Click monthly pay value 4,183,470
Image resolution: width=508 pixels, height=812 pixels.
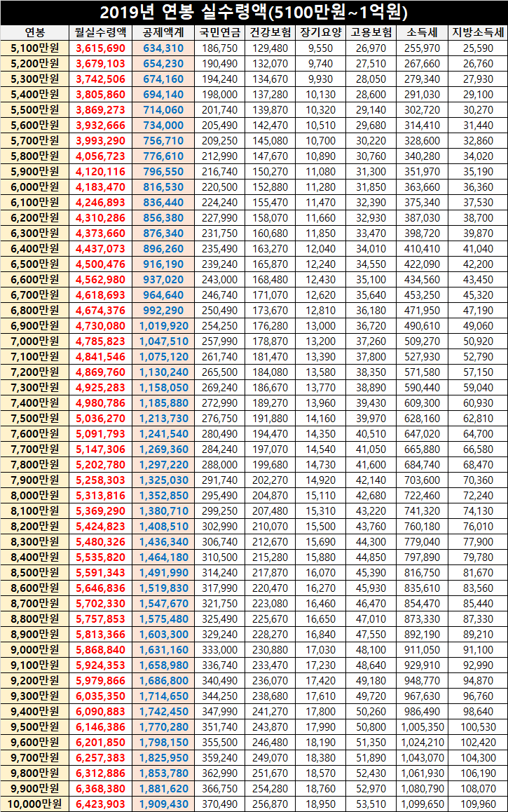100,187
